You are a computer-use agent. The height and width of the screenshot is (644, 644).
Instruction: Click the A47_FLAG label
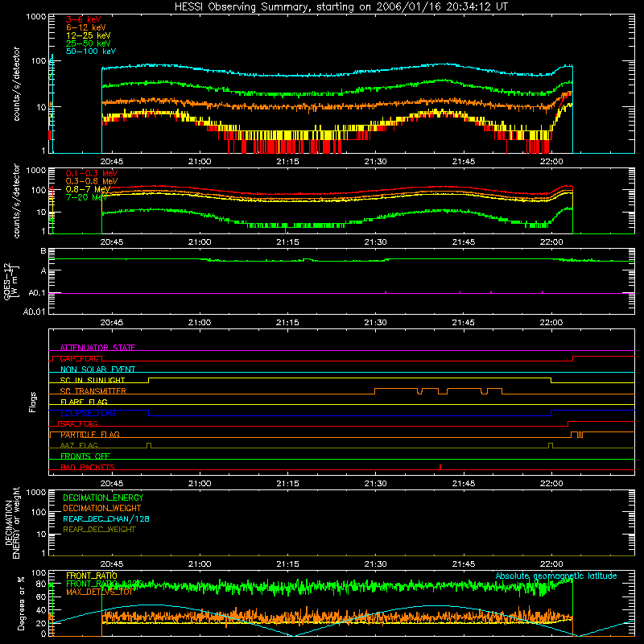point(79,445)
